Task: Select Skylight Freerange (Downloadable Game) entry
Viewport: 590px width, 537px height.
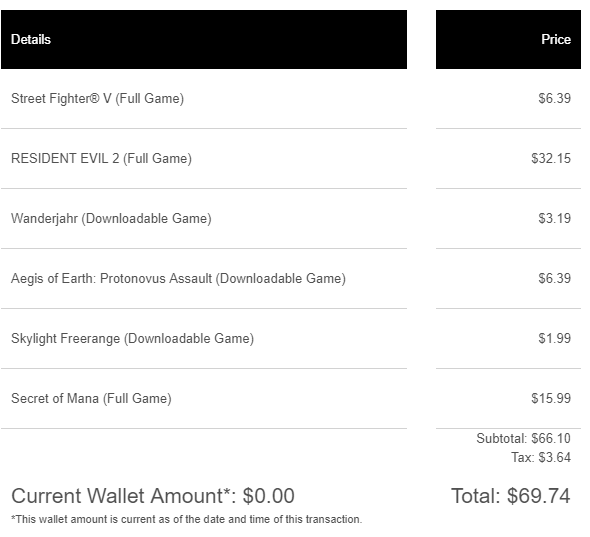Action: coord(132,339)
